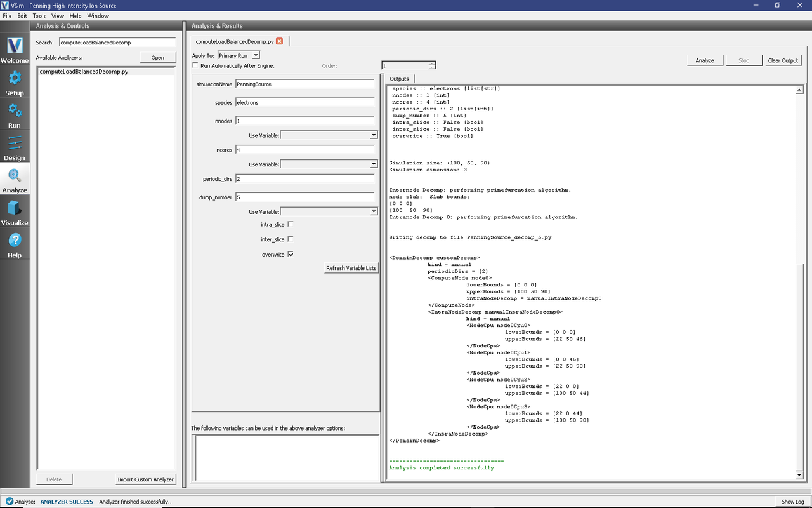Click the nnodes input field

[x=304, y=121]
